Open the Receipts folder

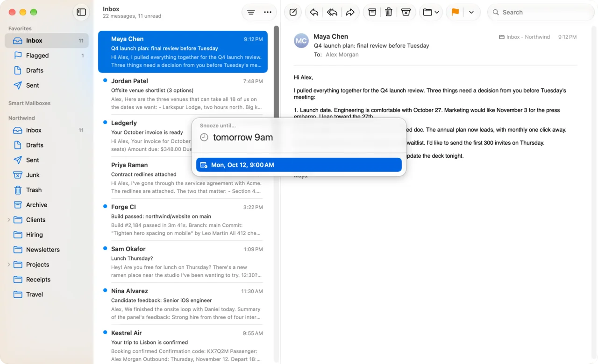click(x=47, y=280)
